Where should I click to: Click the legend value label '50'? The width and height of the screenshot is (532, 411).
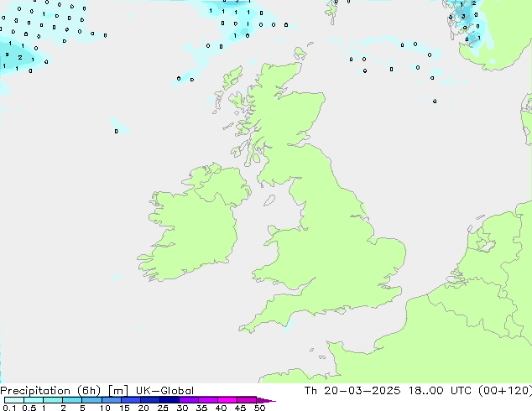tap(259, 408)
